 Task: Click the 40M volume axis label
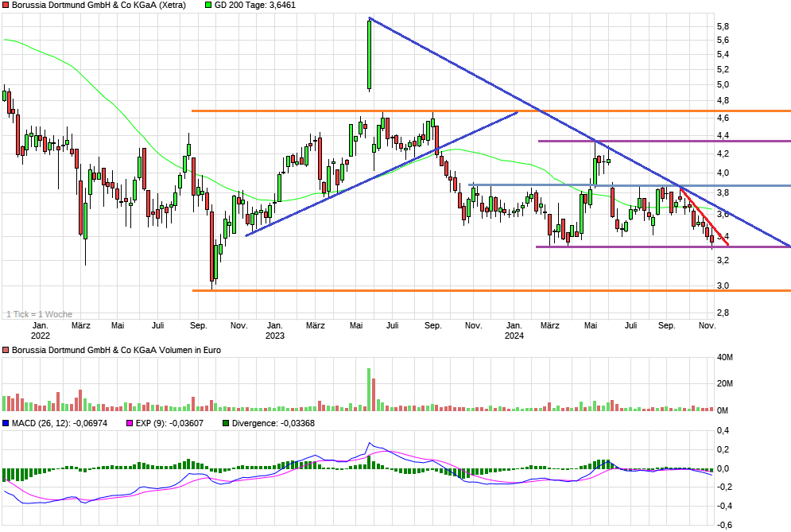coord(725,357)
